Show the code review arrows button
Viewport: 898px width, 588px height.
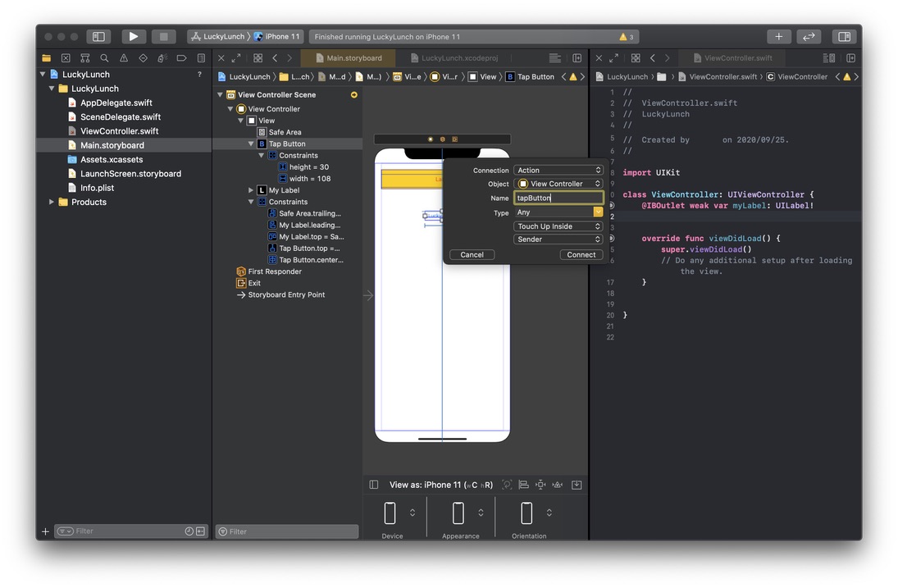coord(809,37)
